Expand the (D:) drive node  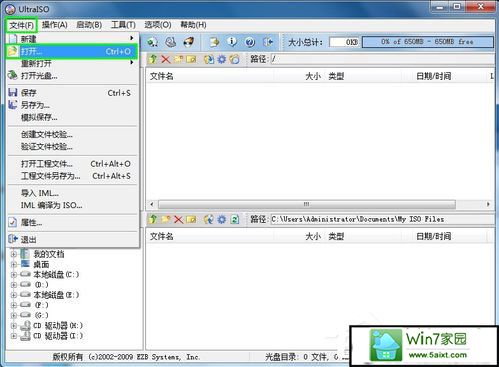[14, 285]
